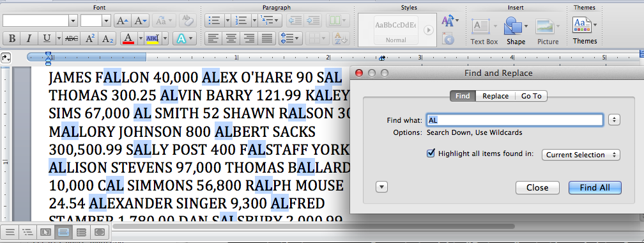
Task: Click the Find All button
Action: pos(595,187)
